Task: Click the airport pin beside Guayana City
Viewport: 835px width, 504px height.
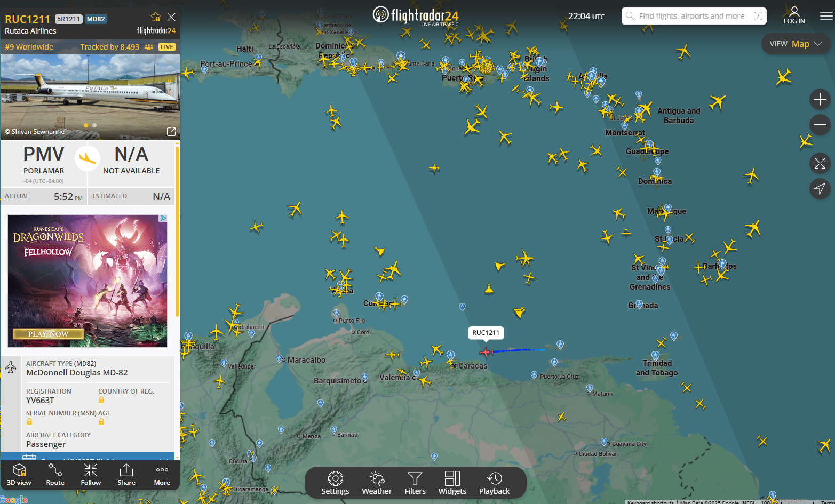Action: tap(604, 442)
